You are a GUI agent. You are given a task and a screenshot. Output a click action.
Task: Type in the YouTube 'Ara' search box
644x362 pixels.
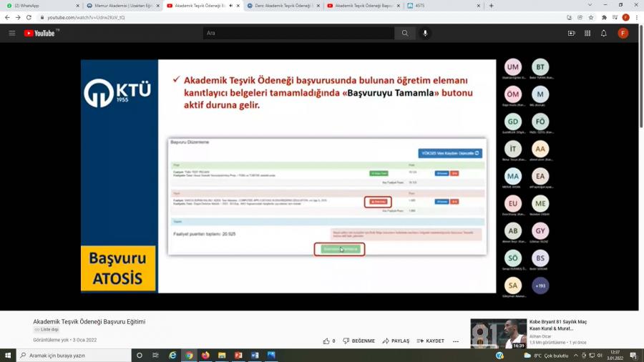[297, 33]
